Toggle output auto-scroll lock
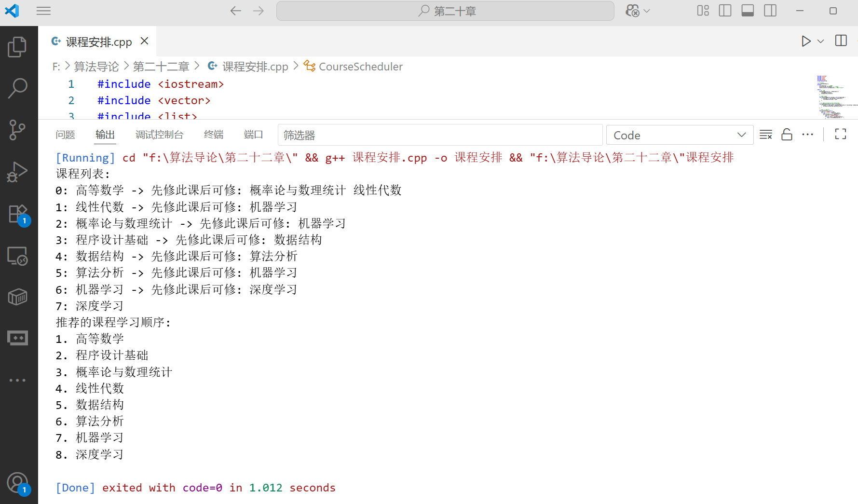Viewport: 858px width, 504px height. click(x=787, y=135)
